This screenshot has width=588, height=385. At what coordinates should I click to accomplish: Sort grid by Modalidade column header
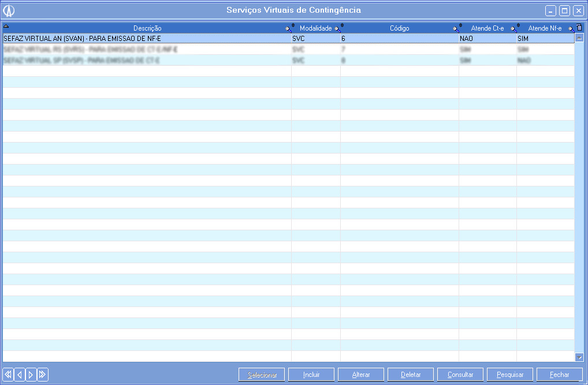315,28
